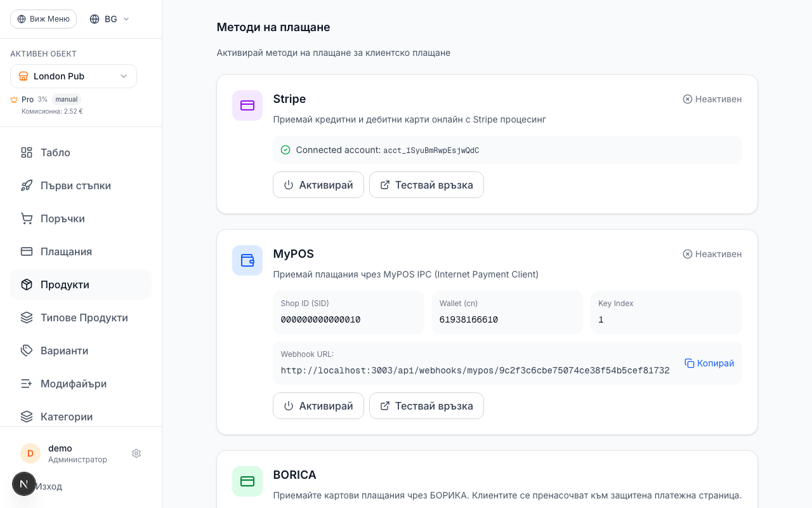Select the Табло dashboard icon
The height and width of the screenshot is (508, 812).
(x=26, y=152)
